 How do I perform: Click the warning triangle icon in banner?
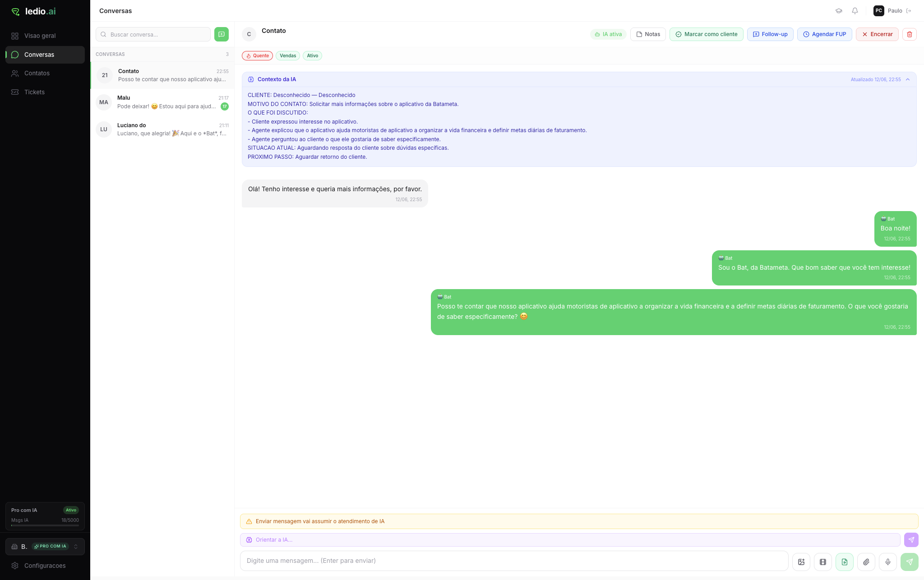pos(249,521)
